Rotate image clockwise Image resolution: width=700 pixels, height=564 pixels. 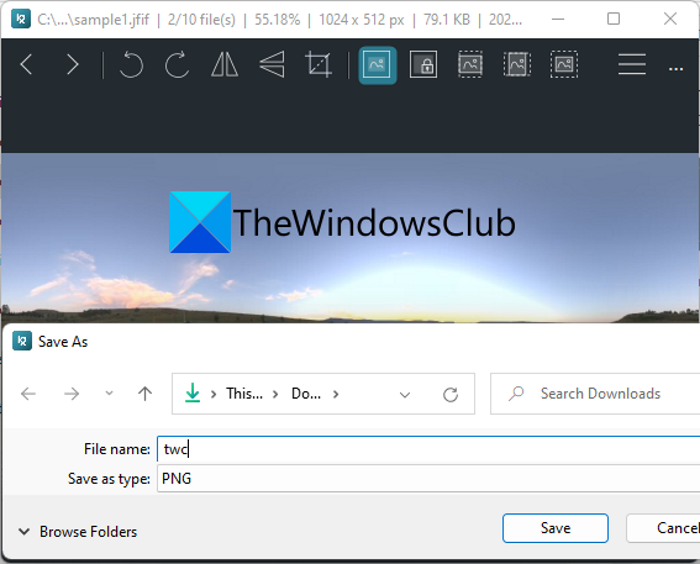pyautogui.click(x=177, y=65)
